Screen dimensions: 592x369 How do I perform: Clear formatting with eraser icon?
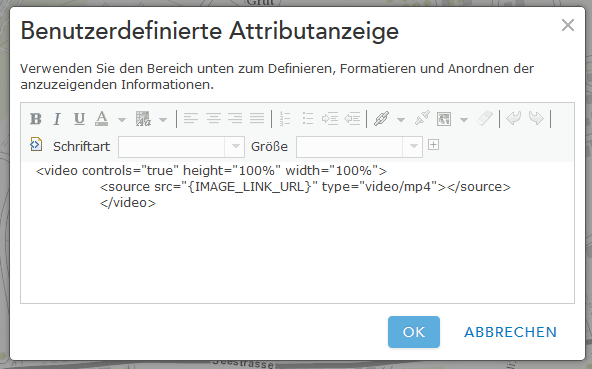click(485, 118)
